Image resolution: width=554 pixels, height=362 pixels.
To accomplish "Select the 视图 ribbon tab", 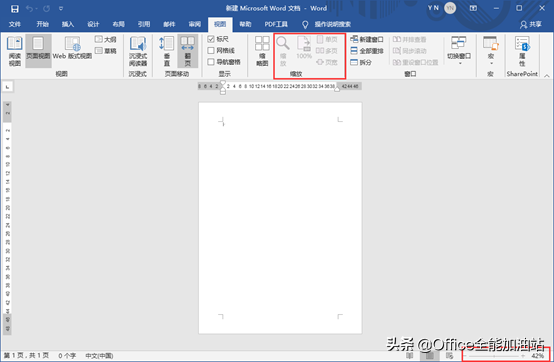I will 220,24.
